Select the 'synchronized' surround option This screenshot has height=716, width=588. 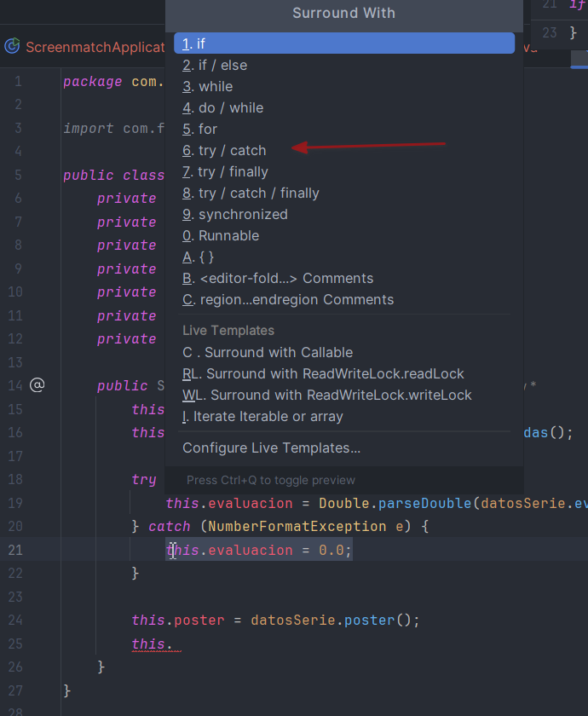[x=344, y=214]
